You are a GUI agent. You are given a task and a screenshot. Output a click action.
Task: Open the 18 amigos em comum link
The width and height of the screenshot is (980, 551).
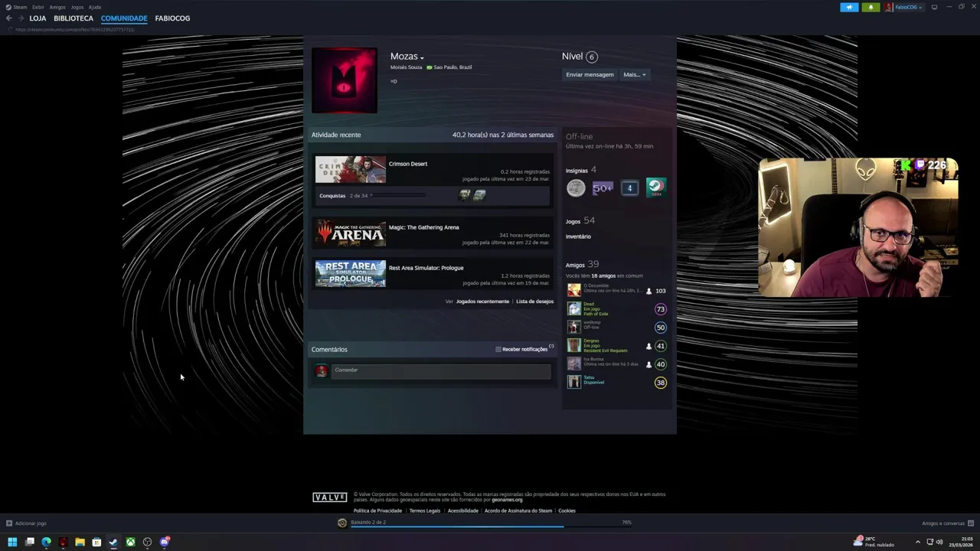pyautogui.click(x=603, y=275)
